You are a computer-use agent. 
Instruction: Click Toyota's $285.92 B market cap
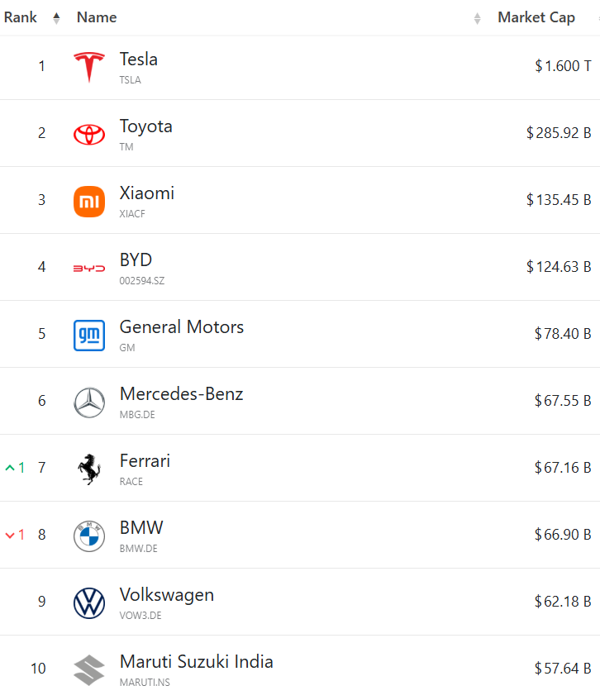pyautogui.click(x=559, y=133)
